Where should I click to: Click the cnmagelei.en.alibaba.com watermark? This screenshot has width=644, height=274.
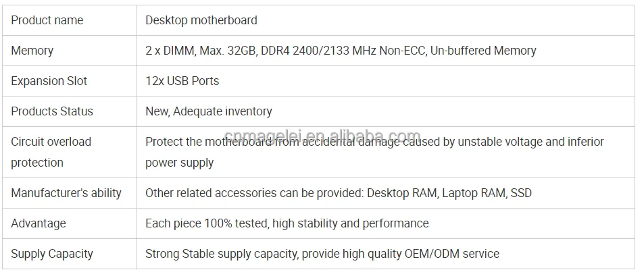coord(322,136)
